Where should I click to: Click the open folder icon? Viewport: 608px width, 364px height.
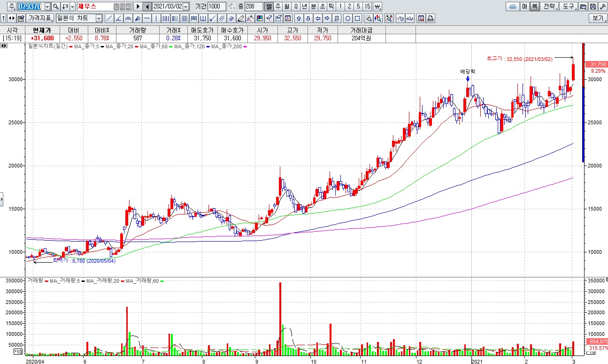point(583,7)
